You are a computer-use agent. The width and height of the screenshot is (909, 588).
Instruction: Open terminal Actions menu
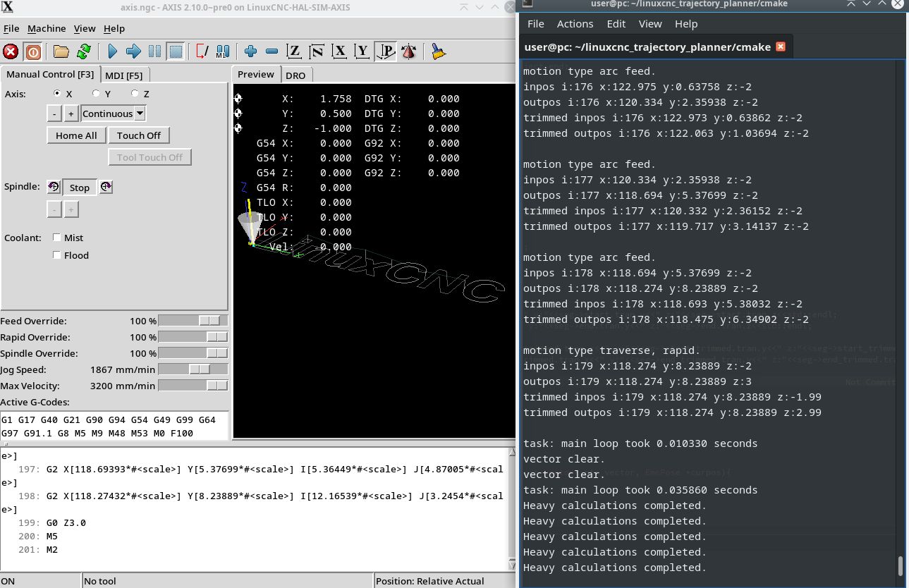575,24
